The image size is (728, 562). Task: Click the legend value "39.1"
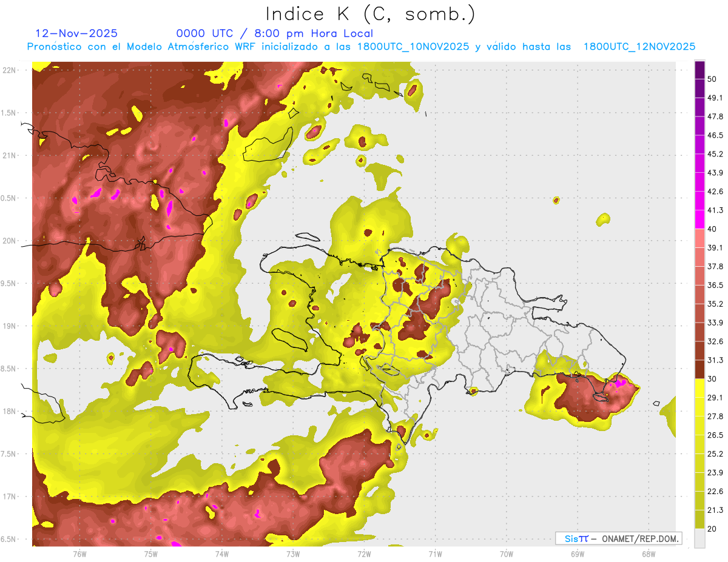[716, 247]
